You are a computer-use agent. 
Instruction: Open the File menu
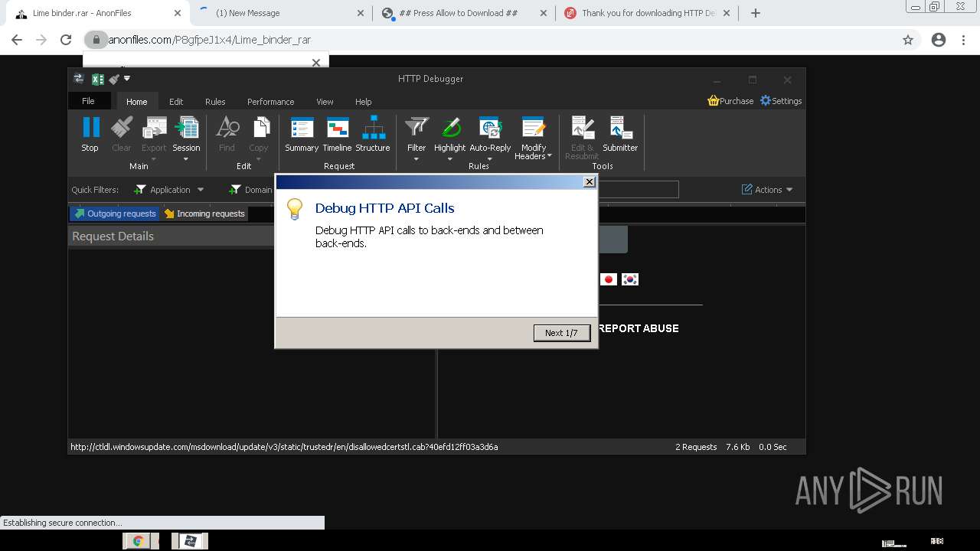click(89, 101)
